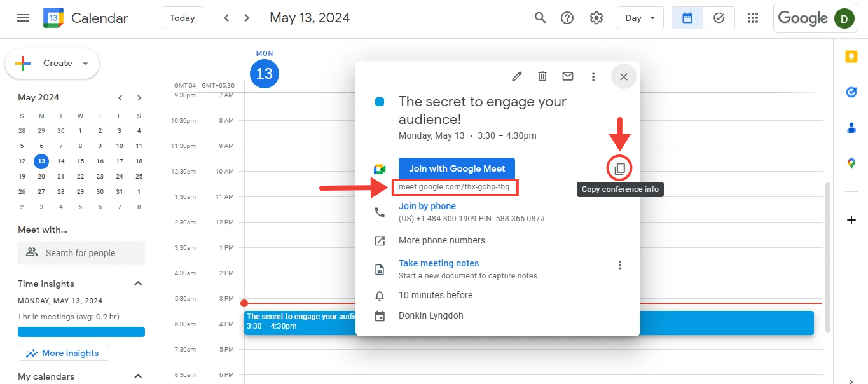Collapse the Time Insights section
868x384 pixels.
point(138,284)
